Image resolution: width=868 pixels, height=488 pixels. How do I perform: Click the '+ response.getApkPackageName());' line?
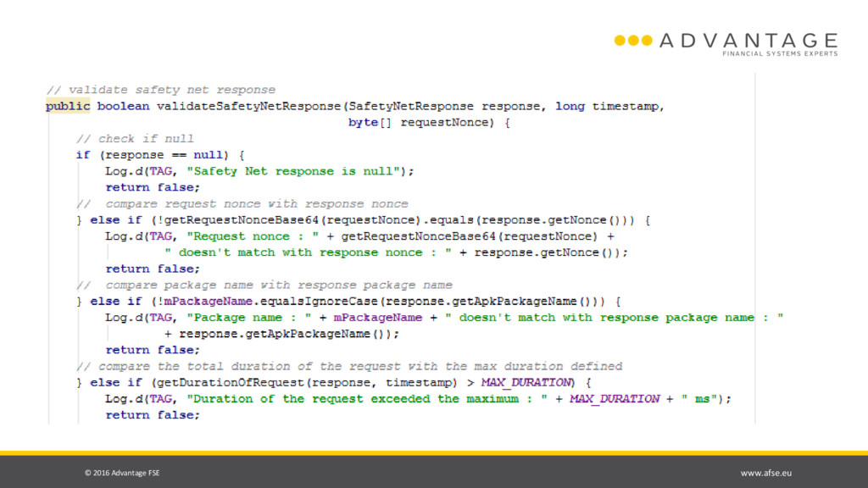point(281,334)
